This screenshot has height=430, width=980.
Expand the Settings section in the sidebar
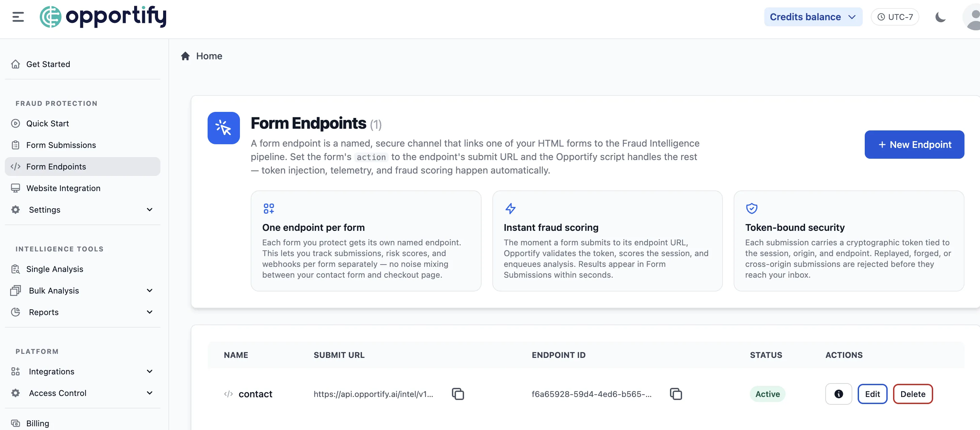click(82, 210)
